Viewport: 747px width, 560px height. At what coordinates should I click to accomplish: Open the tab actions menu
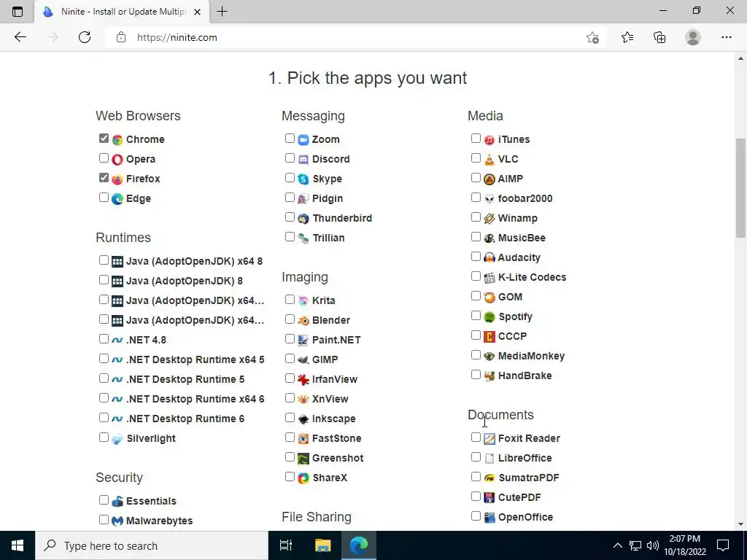pos(18,12)
